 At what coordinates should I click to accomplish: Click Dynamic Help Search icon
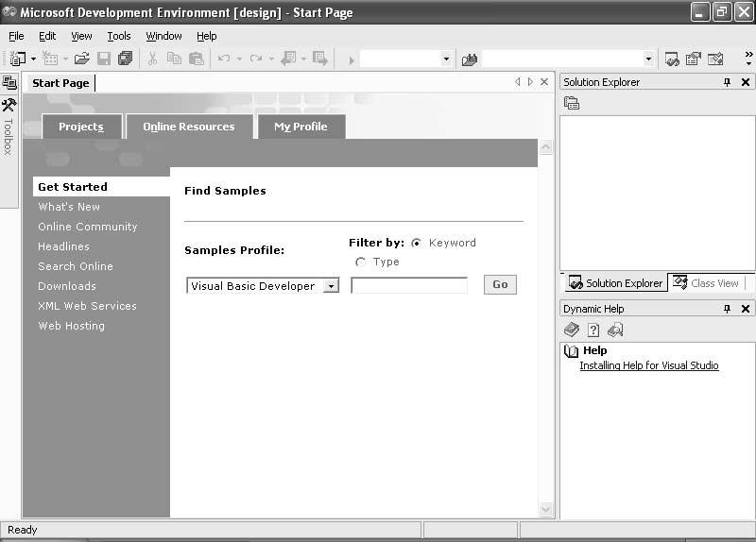coord(615,330)
